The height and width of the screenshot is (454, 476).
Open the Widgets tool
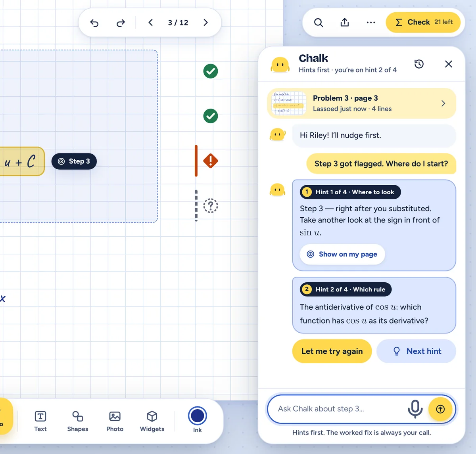pyautogui.click(x=152, y=421)
